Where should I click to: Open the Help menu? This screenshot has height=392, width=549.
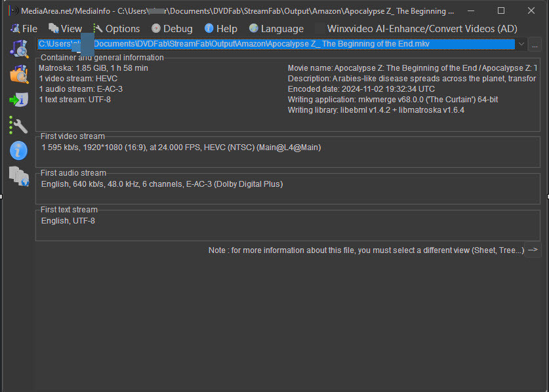click(221, 29)
